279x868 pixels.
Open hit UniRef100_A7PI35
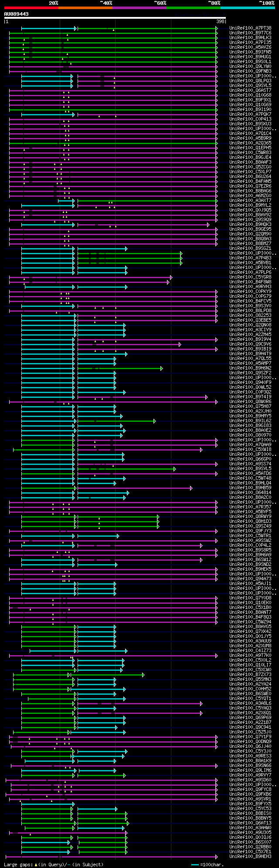click(250, 42)
